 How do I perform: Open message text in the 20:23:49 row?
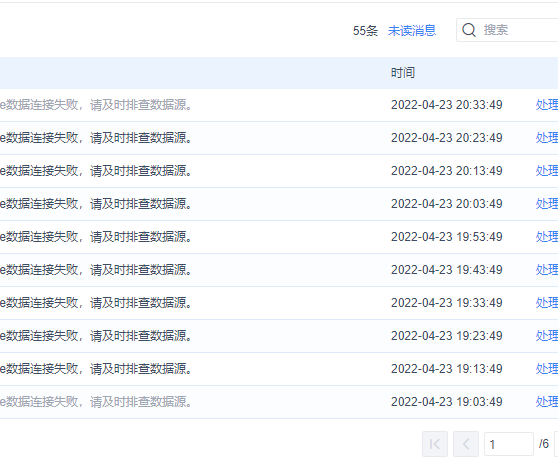(x=96, y=138)
